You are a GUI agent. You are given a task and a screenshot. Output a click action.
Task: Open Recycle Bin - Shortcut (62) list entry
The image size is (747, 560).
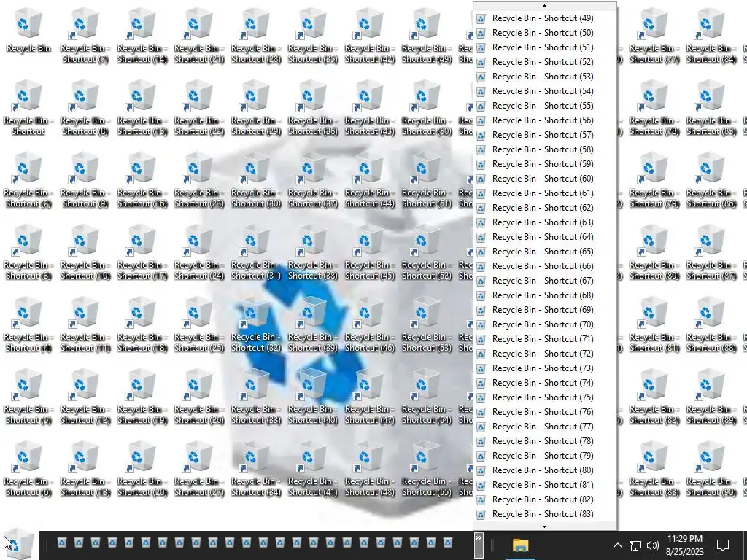(x=544, y=208)
